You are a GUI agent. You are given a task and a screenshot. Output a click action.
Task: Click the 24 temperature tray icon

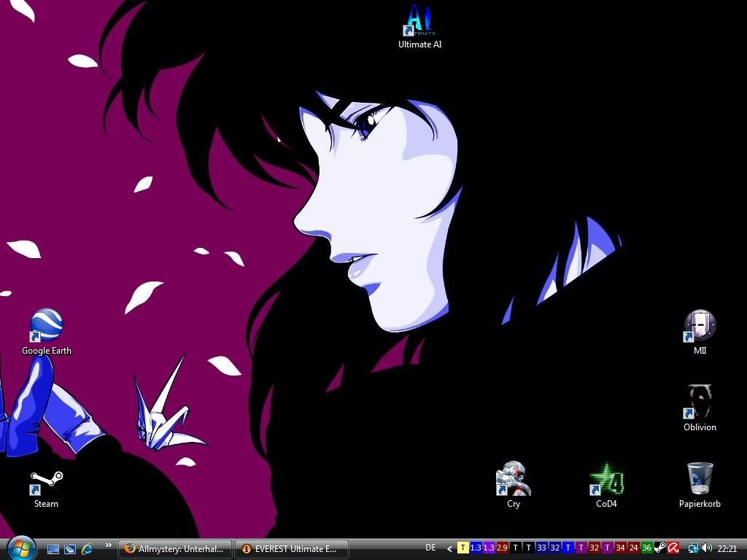tap(634, 548)
